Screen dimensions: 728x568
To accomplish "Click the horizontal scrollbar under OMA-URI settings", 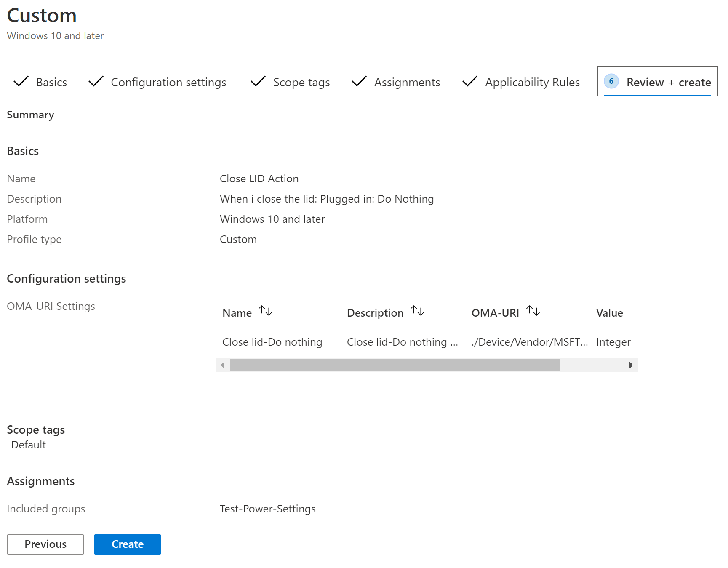I will [394, 365].
